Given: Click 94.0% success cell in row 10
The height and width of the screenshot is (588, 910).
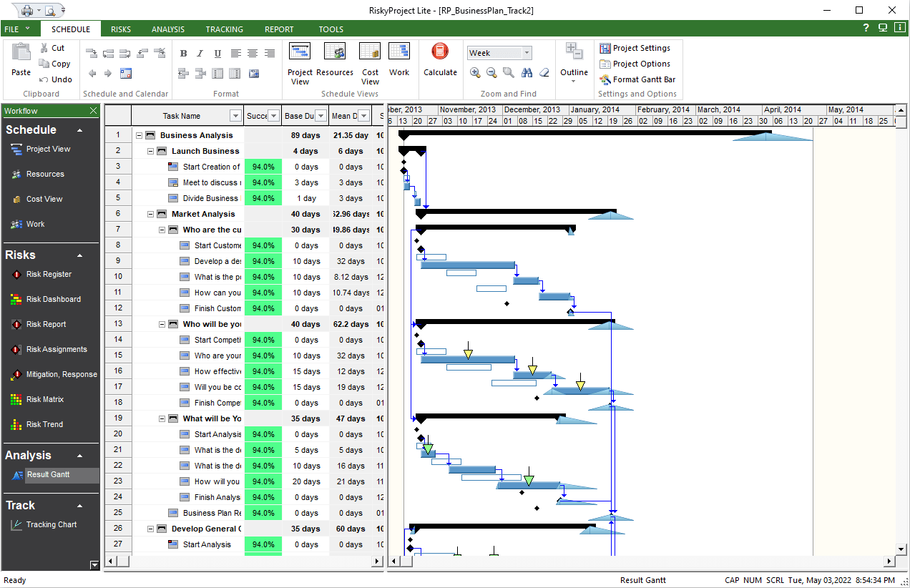Looking at the screenshot, I should pos(263,277).
